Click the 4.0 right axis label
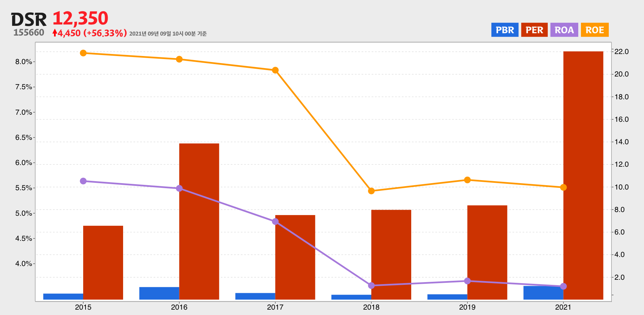Image resolution: width=644 pixels, height=315 pixels. pos(620,255)
